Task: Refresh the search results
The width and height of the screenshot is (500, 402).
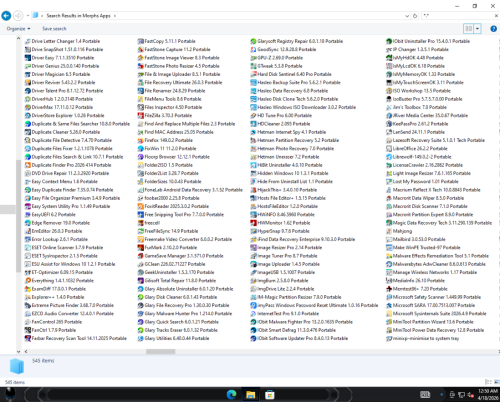Action: (415, 16)
